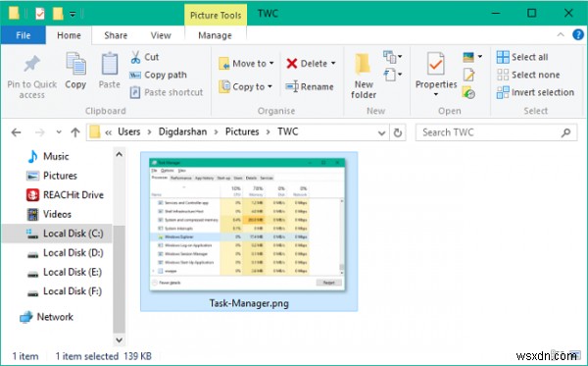This screenshot has height=366, width=588.
Task: Go up one folder level arrow
Action: tap(75, 132)
